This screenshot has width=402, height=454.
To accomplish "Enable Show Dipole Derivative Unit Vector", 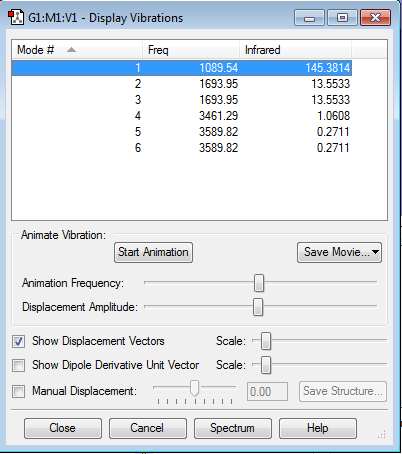I will pyautogui.click(x=18, y=365).
